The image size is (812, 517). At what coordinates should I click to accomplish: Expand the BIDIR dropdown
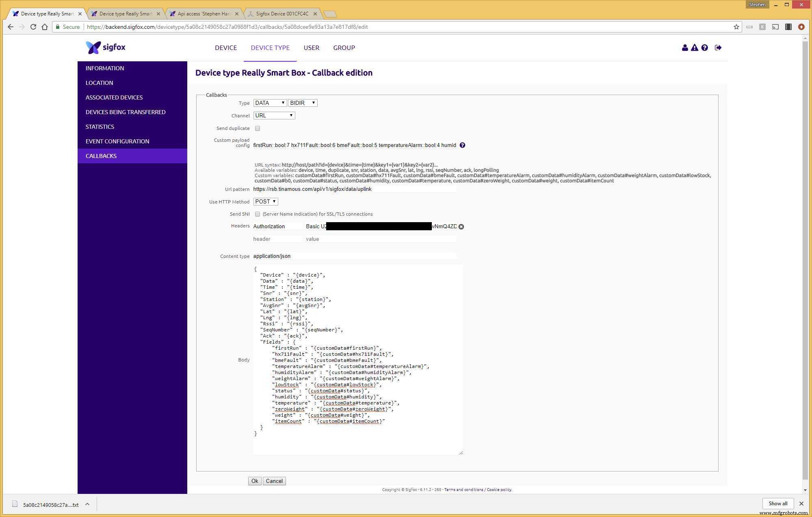click(303, 103)
